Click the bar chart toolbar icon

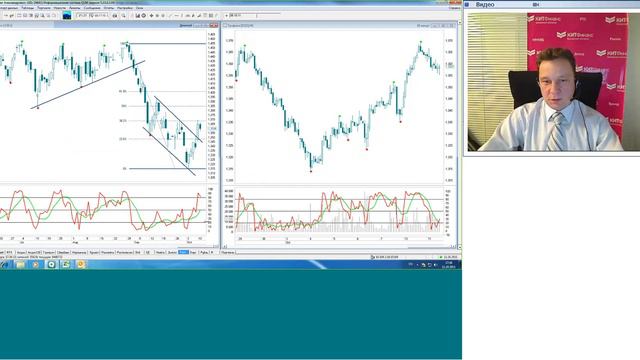(137, 16)
